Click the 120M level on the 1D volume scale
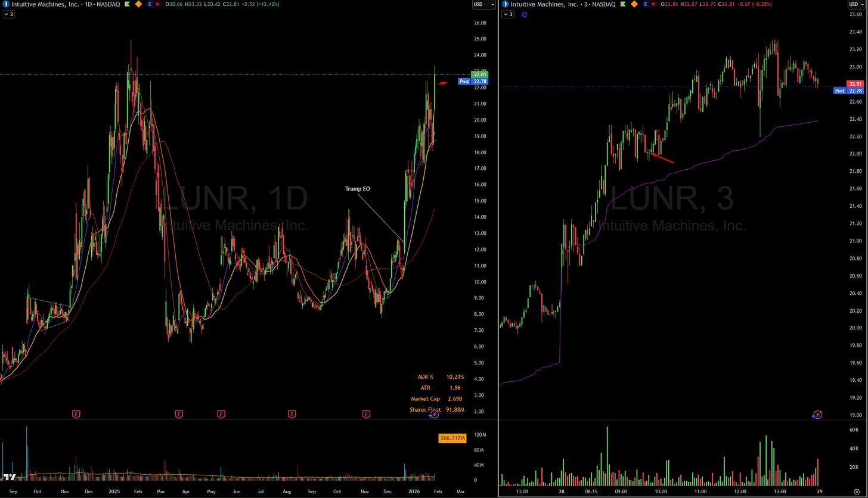The height and width of the screenshot is (498, 868). point(479,435)
